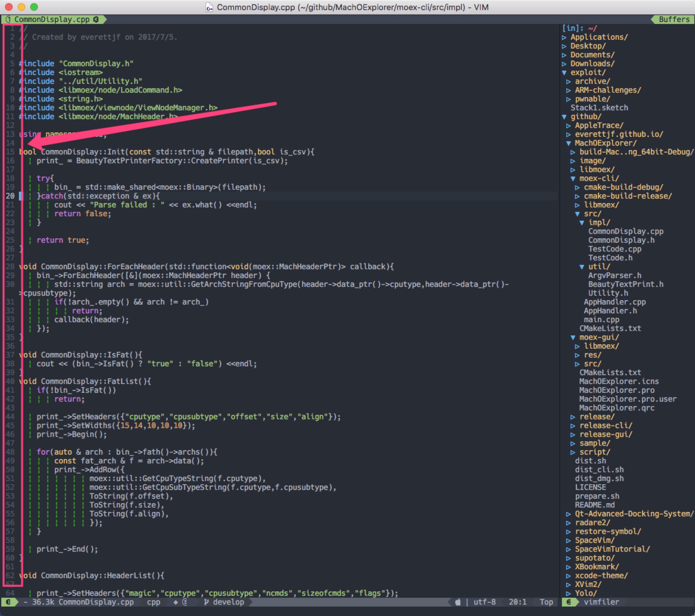Open MachOExplorer.qrc in file tree

[x=617, y=408]
